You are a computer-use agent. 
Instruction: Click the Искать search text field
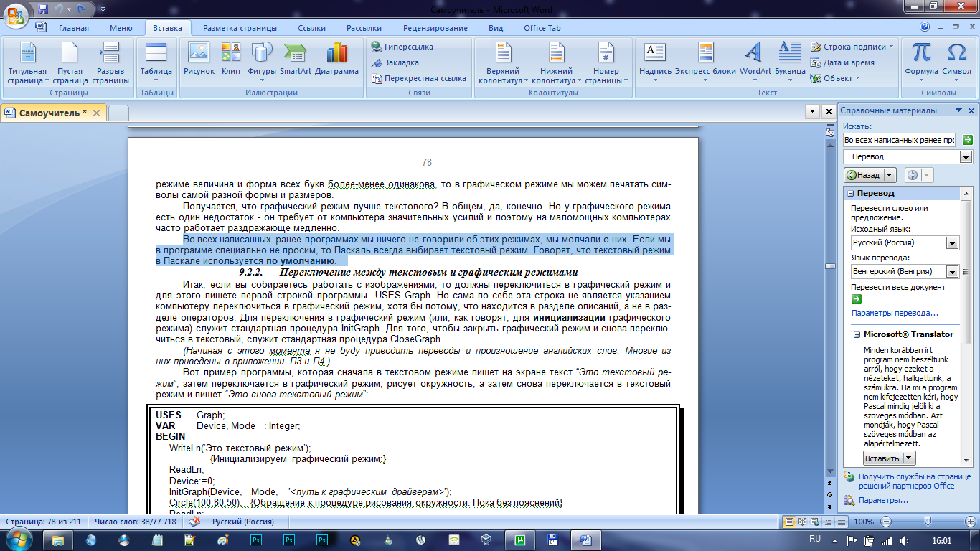(x=900, y=140)
